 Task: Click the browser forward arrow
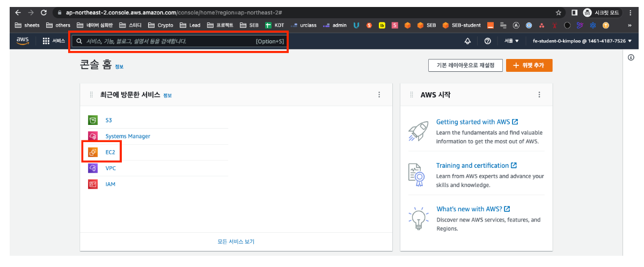[31, 12]
